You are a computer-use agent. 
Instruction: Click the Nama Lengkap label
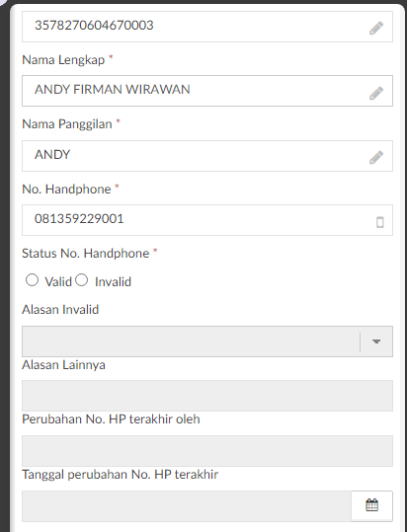(63, 59)
